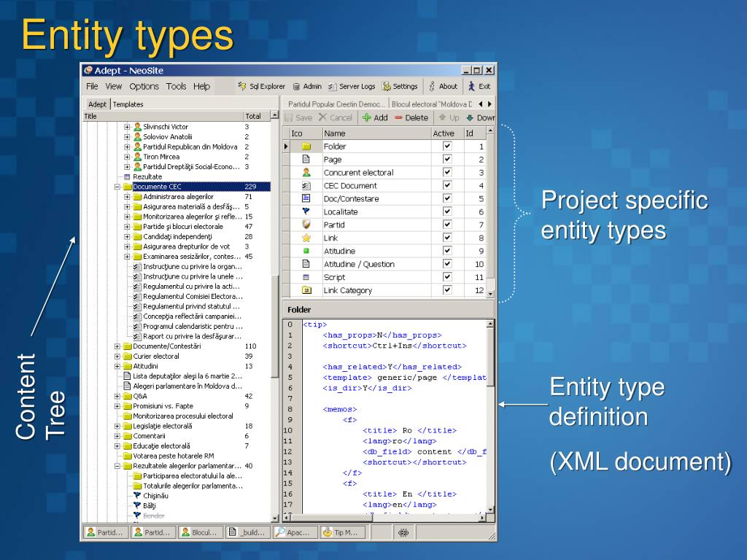Collapse the Documente CEC tree node

pyautogui.click(x=117, y=187)
